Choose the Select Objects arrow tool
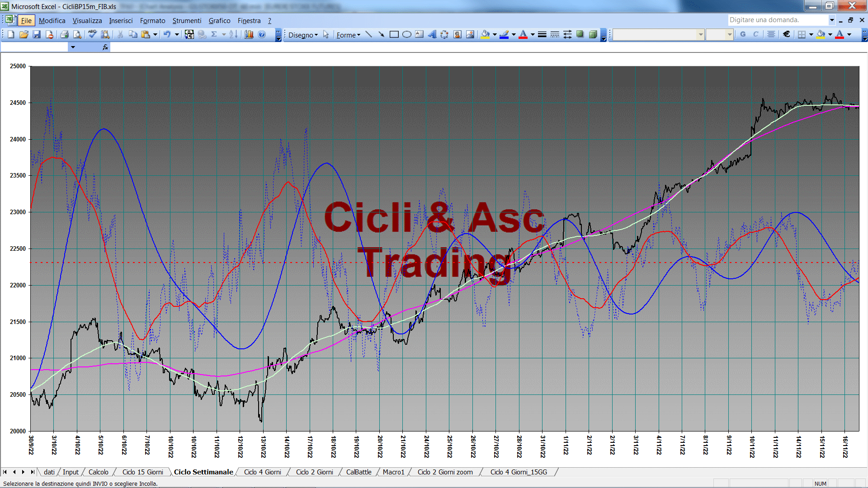Viewport: 868px width, 488px height. [x=326, y=34]
